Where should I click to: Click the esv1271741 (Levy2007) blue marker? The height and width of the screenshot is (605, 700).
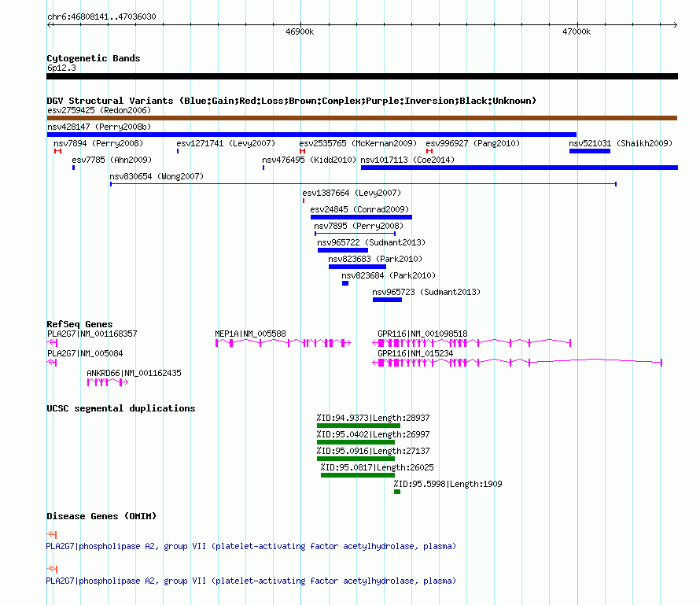pos(178,151)
